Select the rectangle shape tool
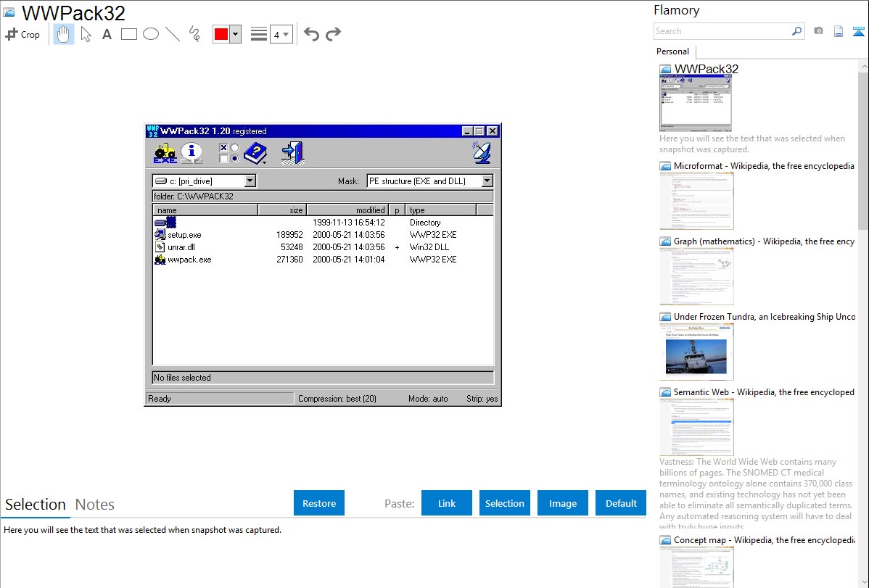 tap(129, 34)
